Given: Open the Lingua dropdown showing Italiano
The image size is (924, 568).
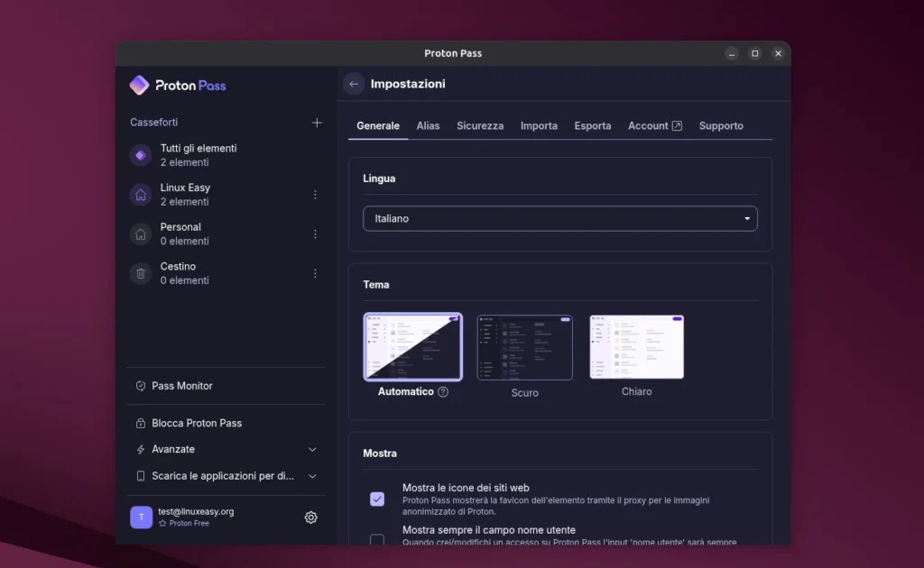Looking at the screenshot, I should pos(559,219).
